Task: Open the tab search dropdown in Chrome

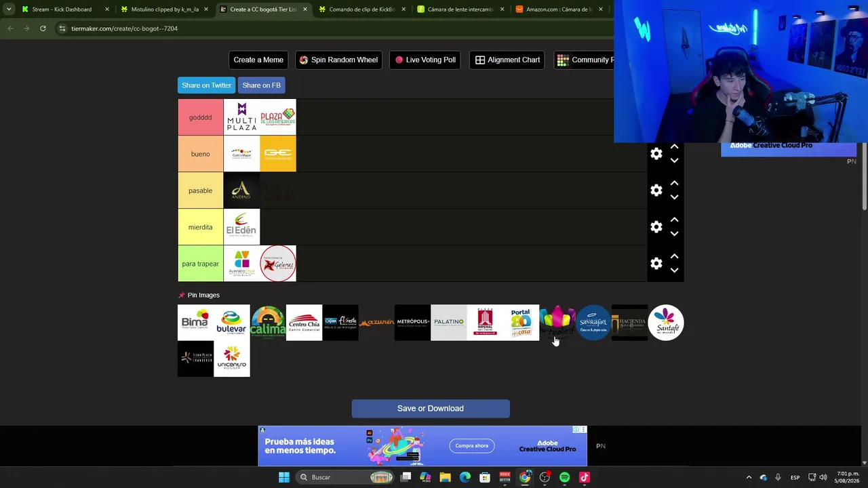Action: [x=9, y=9]
